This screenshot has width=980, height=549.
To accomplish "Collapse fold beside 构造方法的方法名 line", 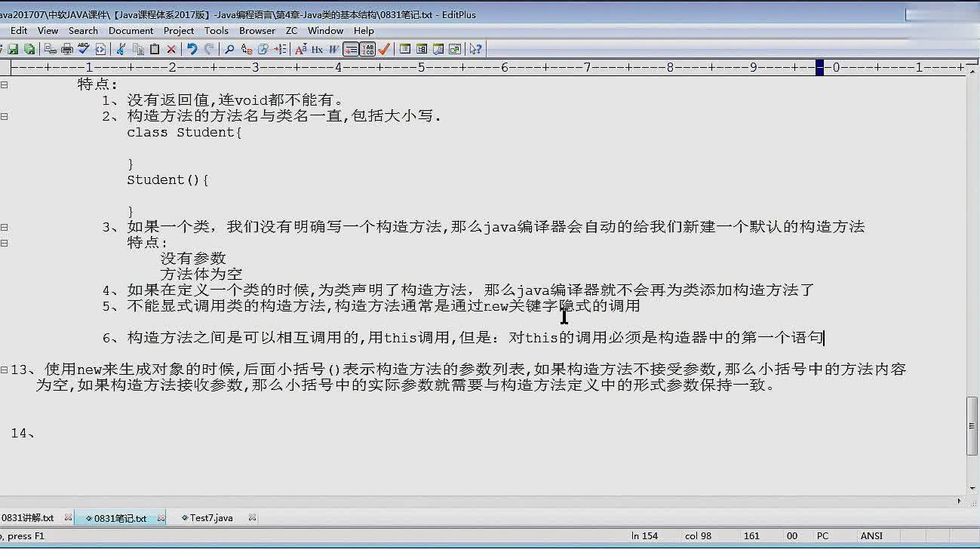I will click(x=4, y=116).
